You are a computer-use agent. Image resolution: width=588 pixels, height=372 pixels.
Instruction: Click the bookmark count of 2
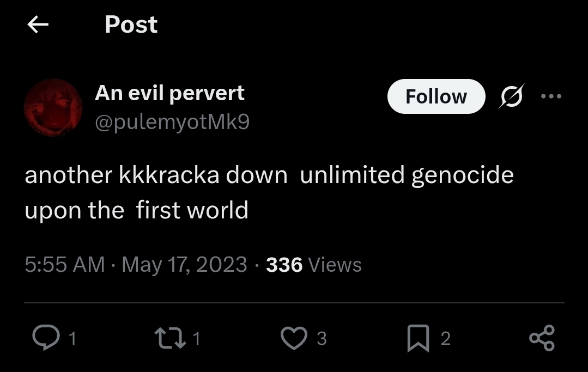[445, 339]
